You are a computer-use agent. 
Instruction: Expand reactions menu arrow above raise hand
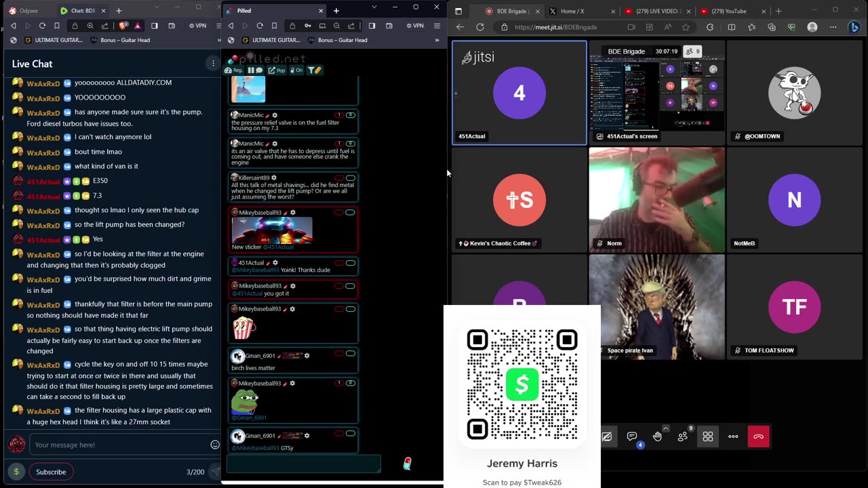pos(665,428)
